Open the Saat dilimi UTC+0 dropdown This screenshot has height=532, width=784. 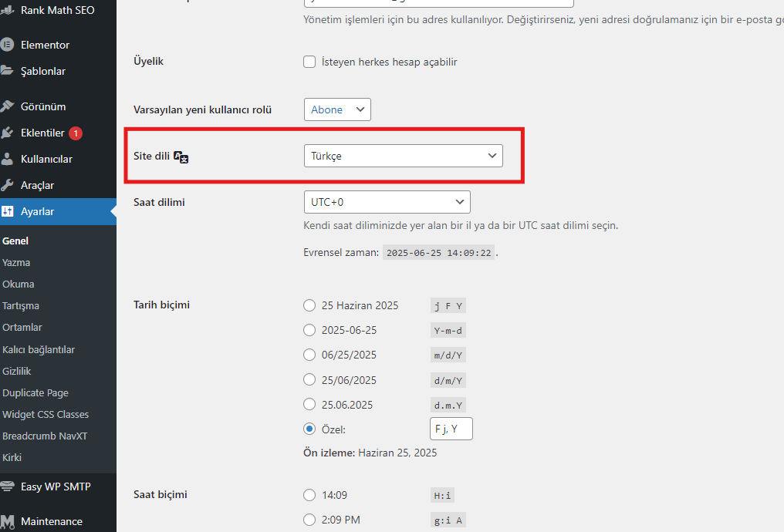tap(387, 202)
